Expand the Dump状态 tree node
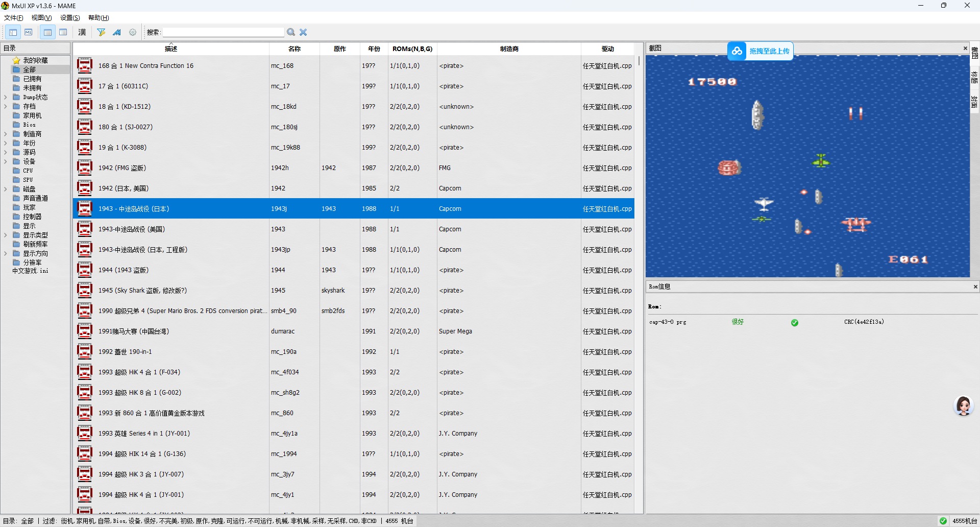 pyautogui.click(x=6, y=97)
